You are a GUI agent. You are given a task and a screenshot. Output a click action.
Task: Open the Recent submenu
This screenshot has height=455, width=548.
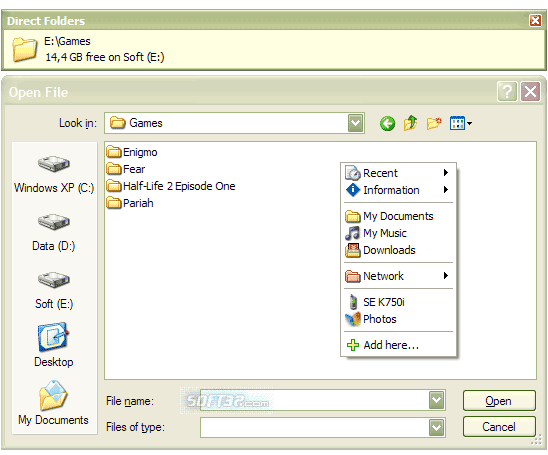(398, 173)
